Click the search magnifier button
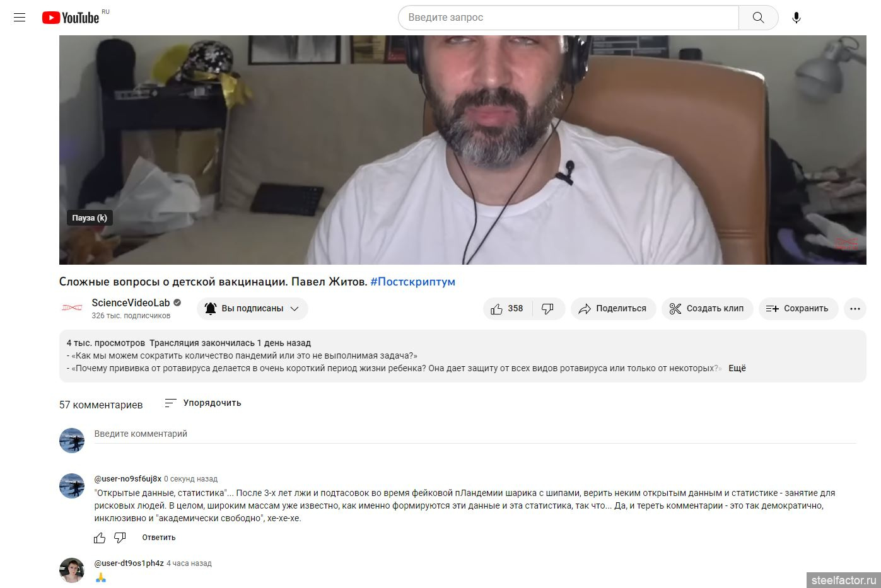The height and width of the screenshot is (588, 881). pyautogui.click(x=758, y=18)
